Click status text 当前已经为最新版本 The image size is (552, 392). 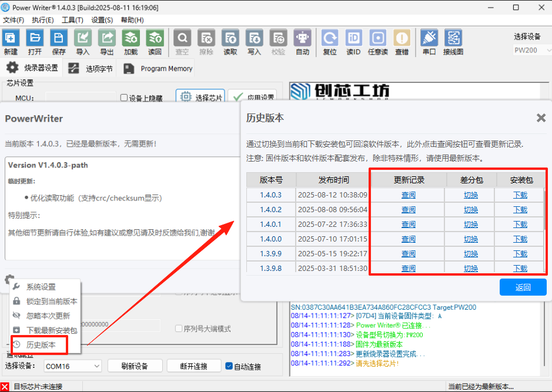[x=480, y=387]
